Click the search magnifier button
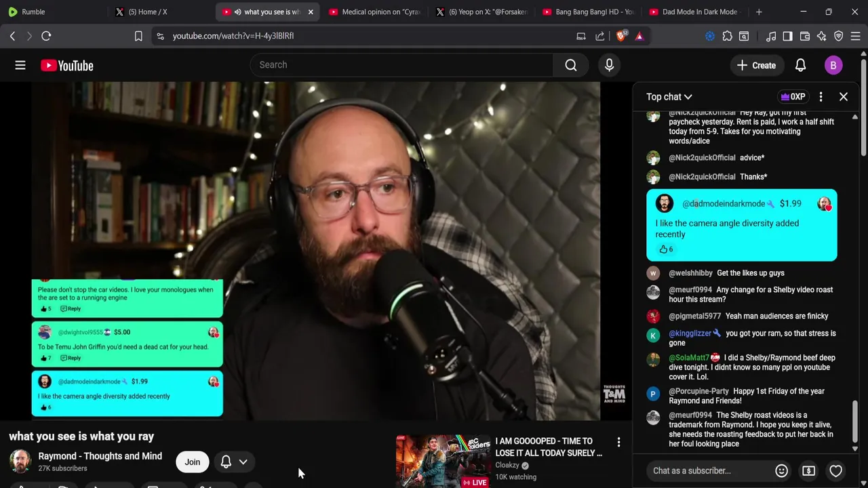Screen dimensions: 868x488 (x=571, y=65)
